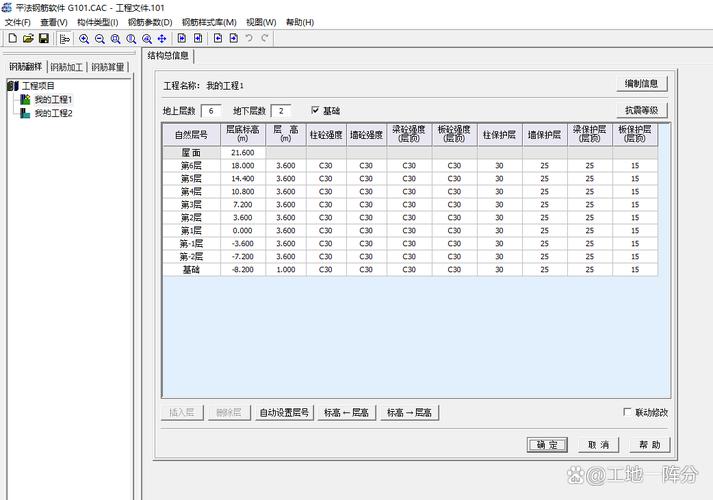Open the 查看(V) menu

[x=54, y=22]
